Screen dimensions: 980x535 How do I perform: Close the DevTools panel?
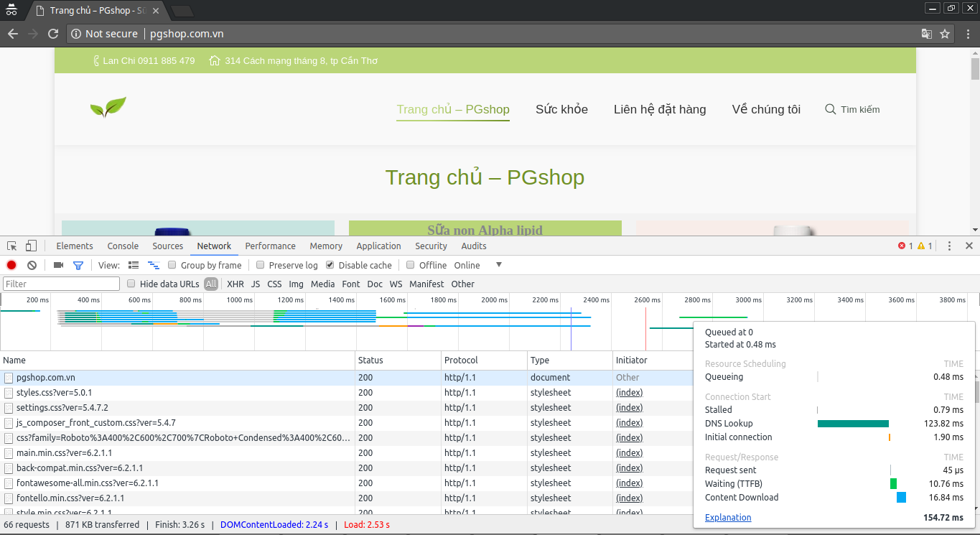coord(969,246)
